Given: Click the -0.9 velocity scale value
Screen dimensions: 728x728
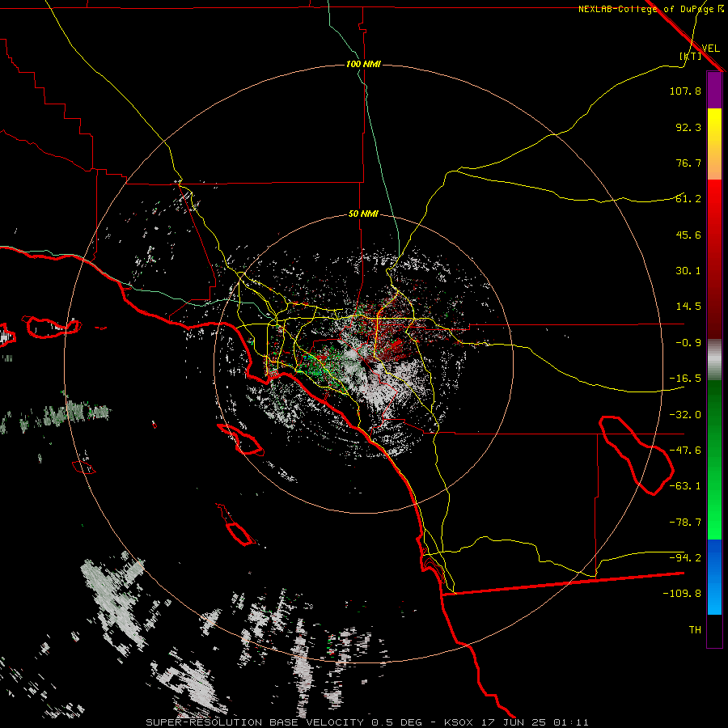Looking at the screenshot, I should coord(688,343).
